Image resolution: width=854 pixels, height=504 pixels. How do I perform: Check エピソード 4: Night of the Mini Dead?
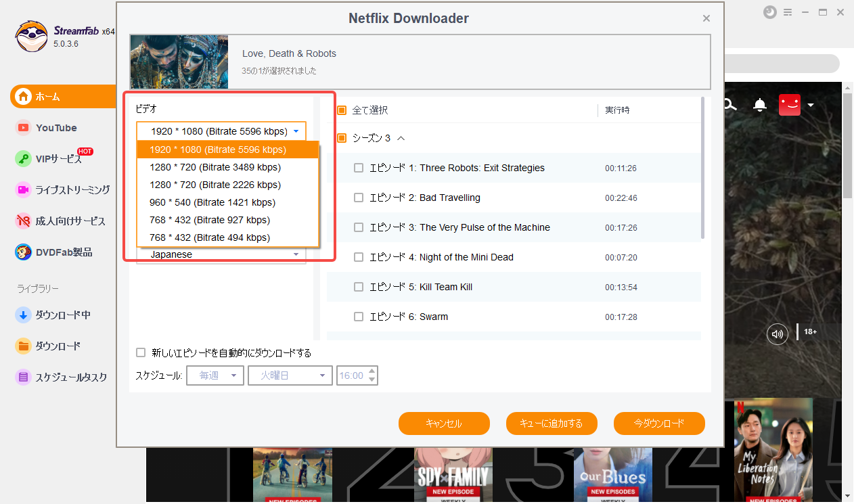(359, 257)
